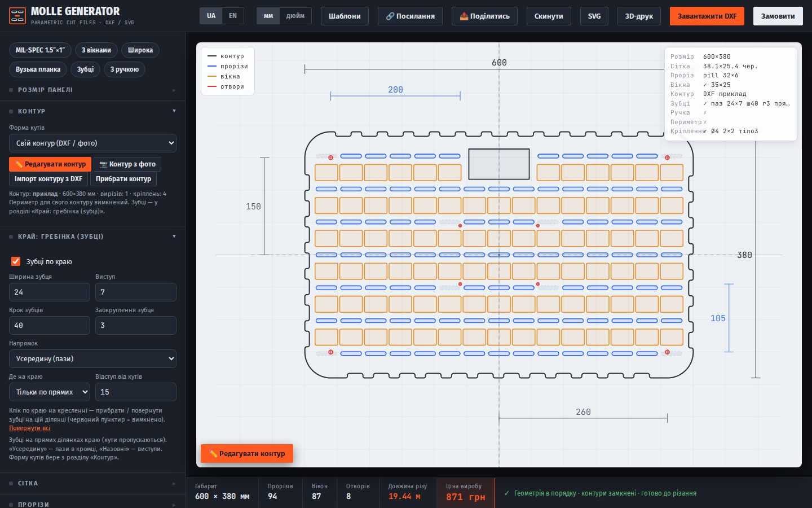The height and width of the screenshot is (508, 812).
Task: Collapse the КРАЙ: ГРЕБІНКА section
Action: click(x=92, y=237)
